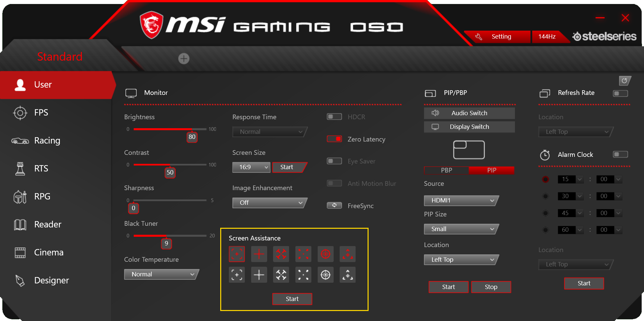Select the white four-arrows crosshair icon

click(x=281, y=275)
